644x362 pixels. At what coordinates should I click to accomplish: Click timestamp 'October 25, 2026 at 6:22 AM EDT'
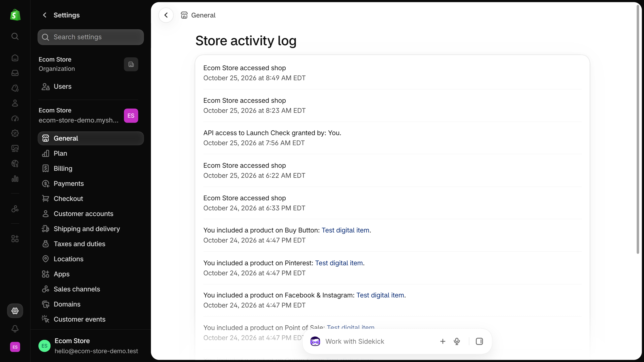[x=254, y=175]
